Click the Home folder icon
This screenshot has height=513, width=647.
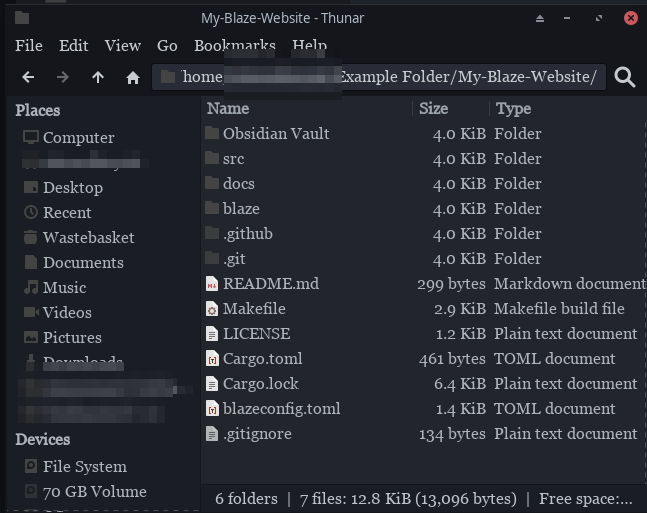tap(132, 77)
